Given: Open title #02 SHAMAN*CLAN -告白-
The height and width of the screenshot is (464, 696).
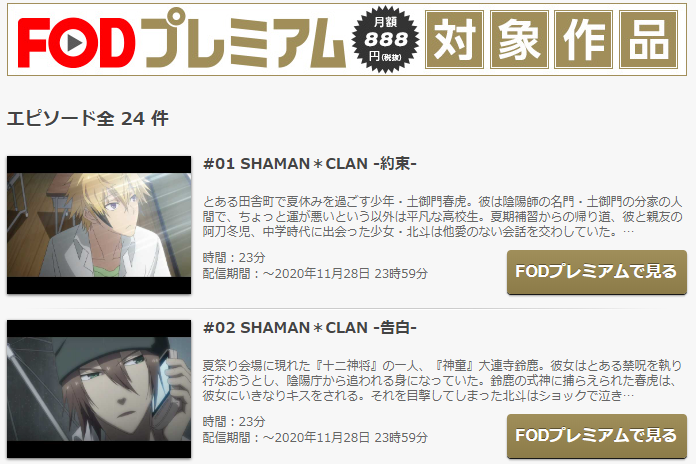Looking at the screenshot, I should pos(310,328).
